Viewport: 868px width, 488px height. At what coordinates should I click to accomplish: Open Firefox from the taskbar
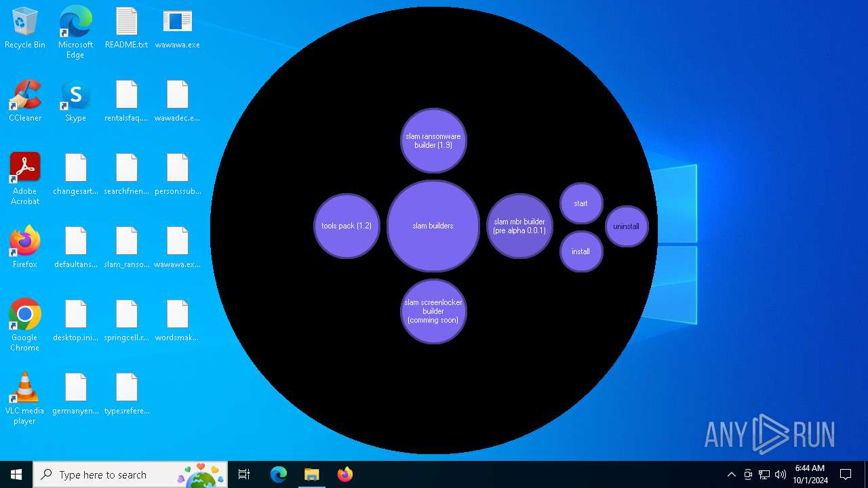[344, 474]
